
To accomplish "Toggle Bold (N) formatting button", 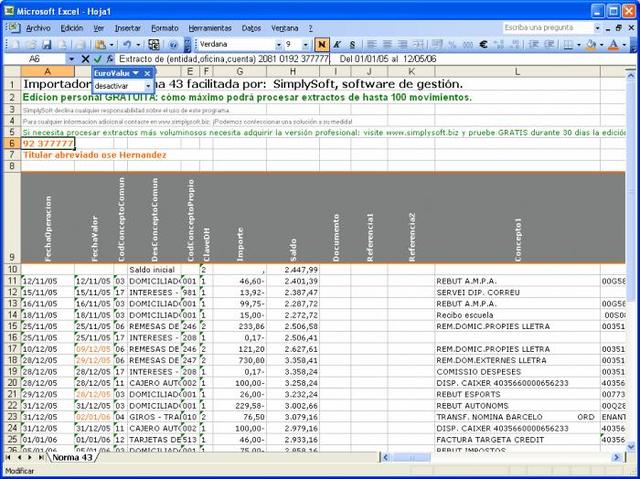I will coord(322,44).
